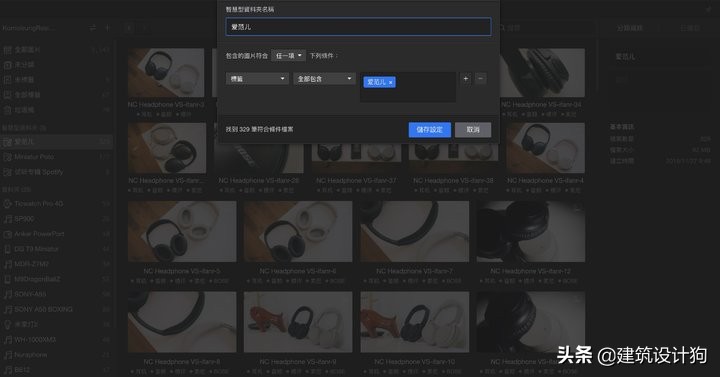Image resolution: width=720 pixels, height=377 pixels.
Task: Select the 爱范儿 smart folder in sidebar
Action: [56, 141]
